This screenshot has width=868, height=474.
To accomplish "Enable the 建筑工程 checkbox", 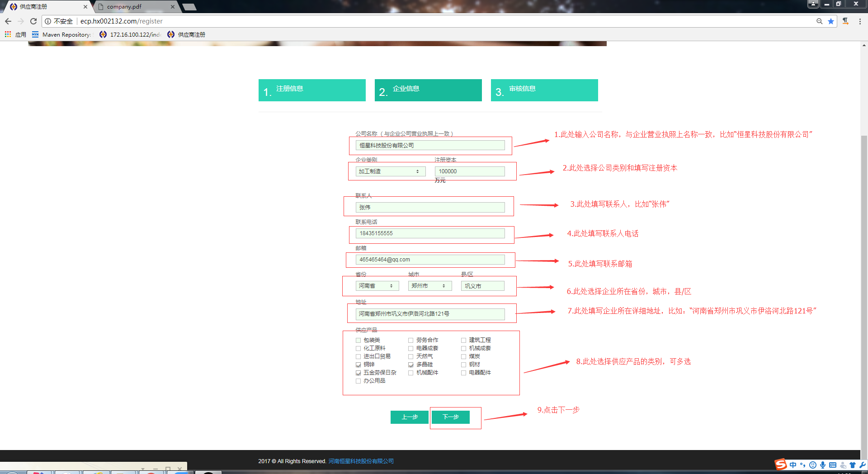I will click(464, 340).
